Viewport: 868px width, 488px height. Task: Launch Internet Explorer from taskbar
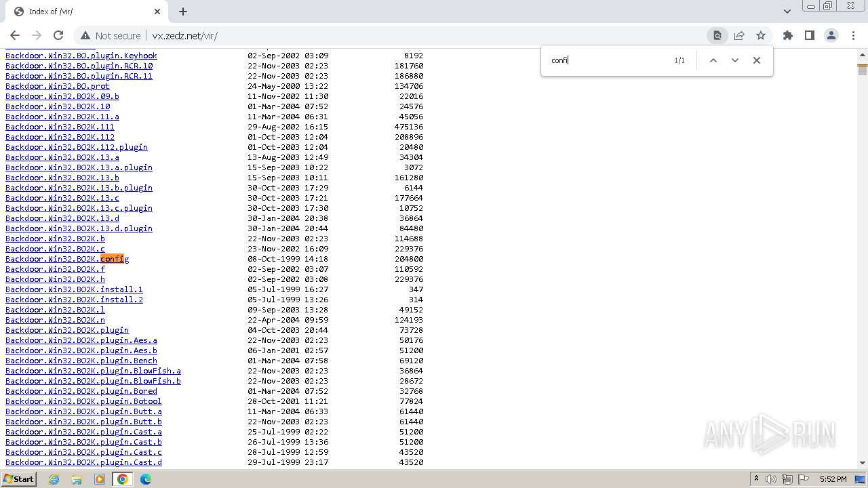click(x=54, y=479)
